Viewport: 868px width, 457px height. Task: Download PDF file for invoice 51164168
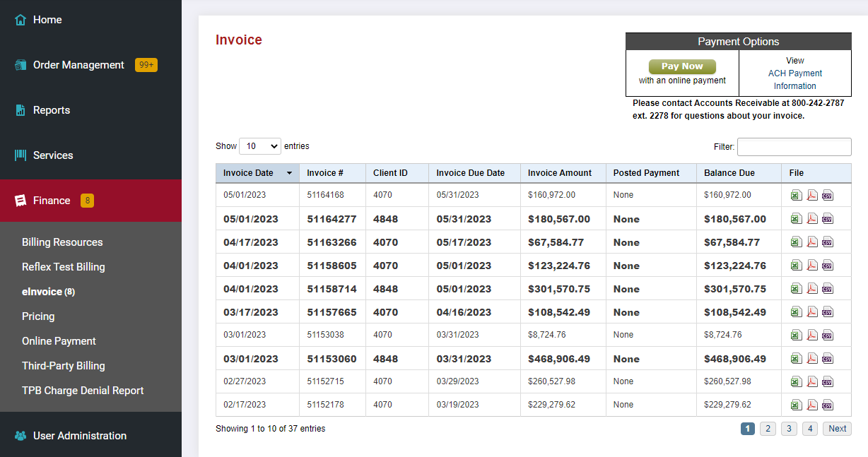pos(812,196)
